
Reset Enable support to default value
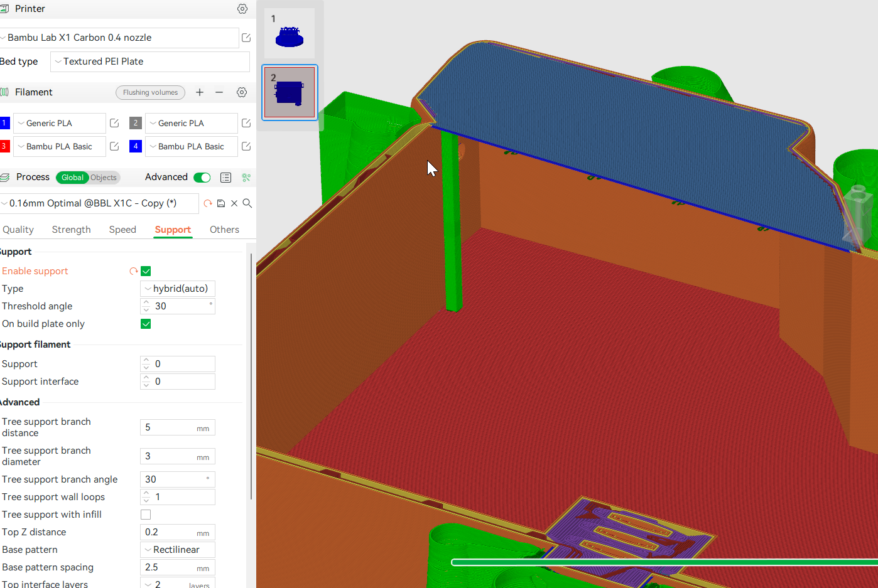[134, 271]
